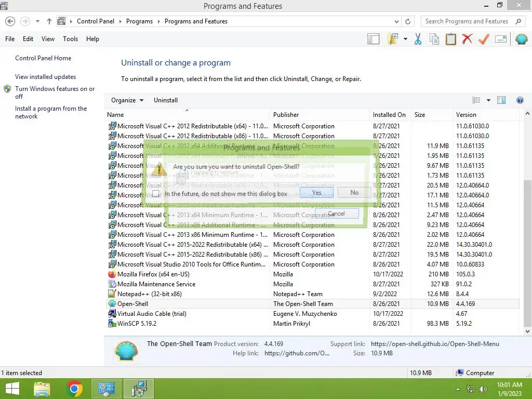Screen dimensions: 532x399
Task: Click the Refresh icon in address bar
Action: tap(408, 21)
